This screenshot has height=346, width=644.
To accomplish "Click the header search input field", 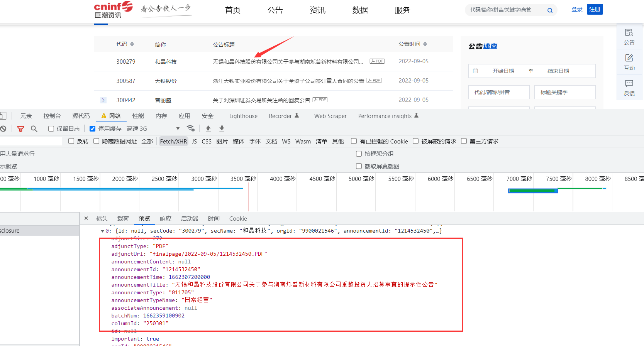I will [x=506, y=10].
